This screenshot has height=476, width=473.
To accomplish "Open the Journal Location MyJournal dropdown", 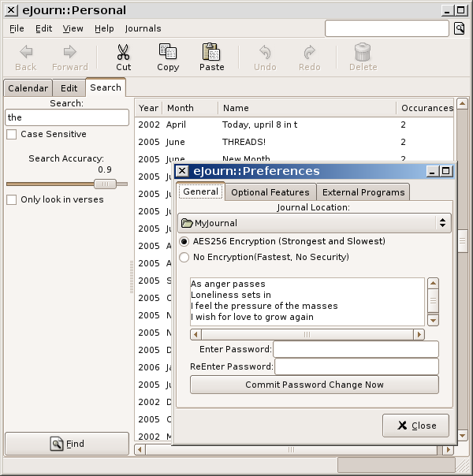I will (315, 223).
